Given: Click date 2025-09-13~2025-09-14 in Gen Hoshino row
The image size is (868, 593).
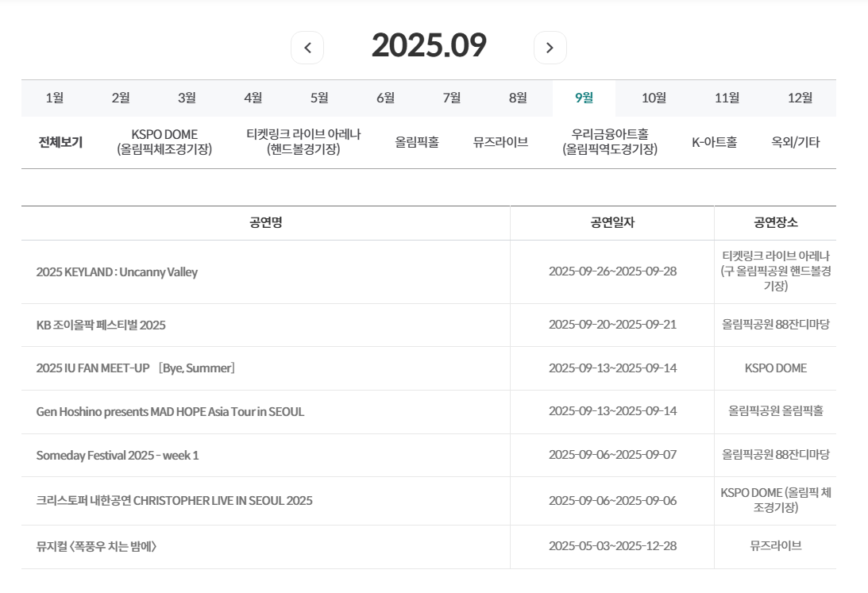Looking at the screenshot, I should [x=613, y=411].
